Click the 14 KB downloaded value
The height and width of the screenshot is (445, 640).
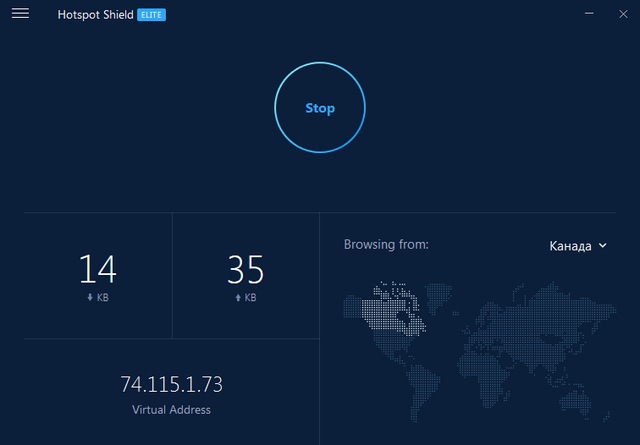[x=97, y=269]
